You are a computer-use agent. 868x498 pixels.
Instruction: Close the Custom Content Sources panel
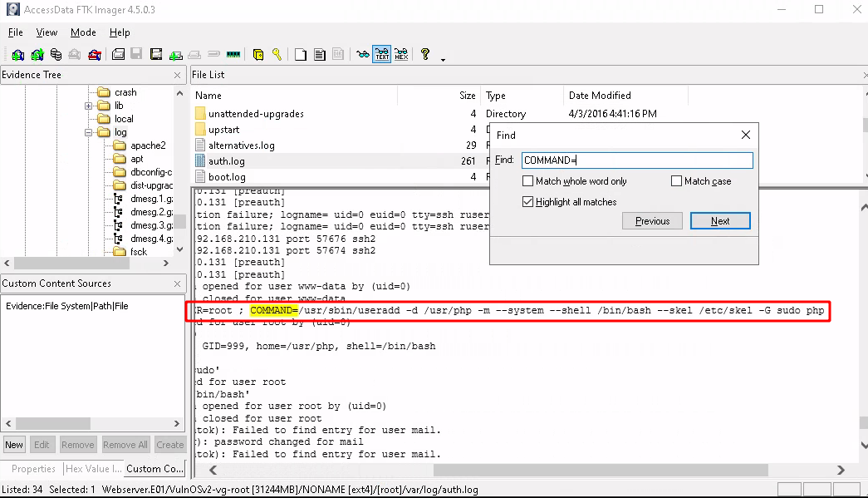click(177, 284)
